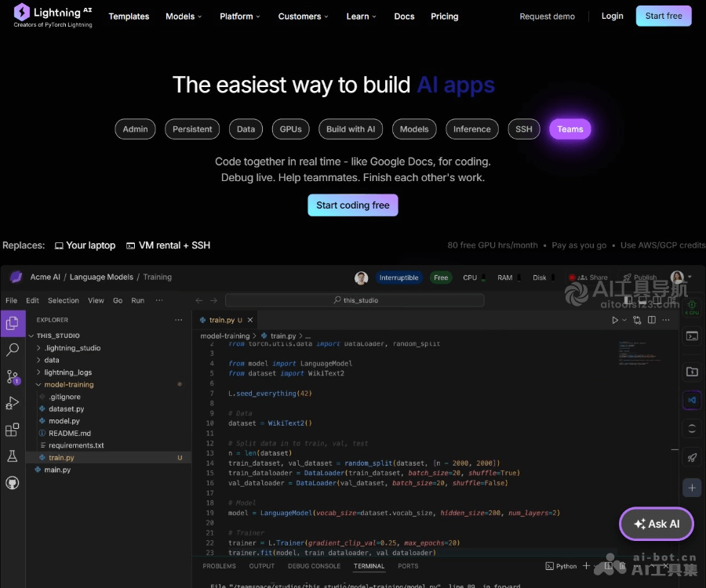
Task: Go forward with the right arrow
Action: click(213, 300)
